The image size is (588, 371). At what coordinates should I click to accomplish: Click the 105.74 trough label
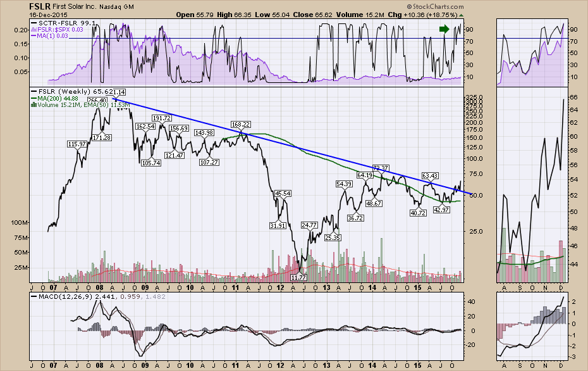click(x=151, y=163)
